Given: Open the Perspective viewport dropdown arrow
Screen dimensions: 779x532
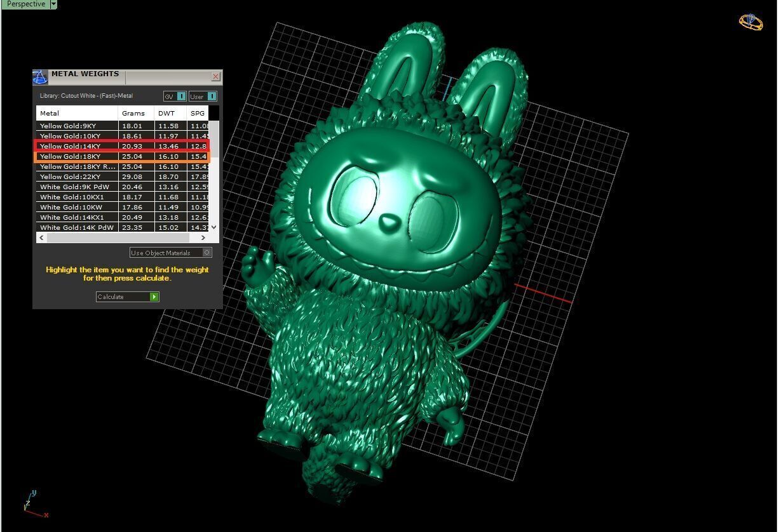Looking at the screenshot, I should point(53,4).
